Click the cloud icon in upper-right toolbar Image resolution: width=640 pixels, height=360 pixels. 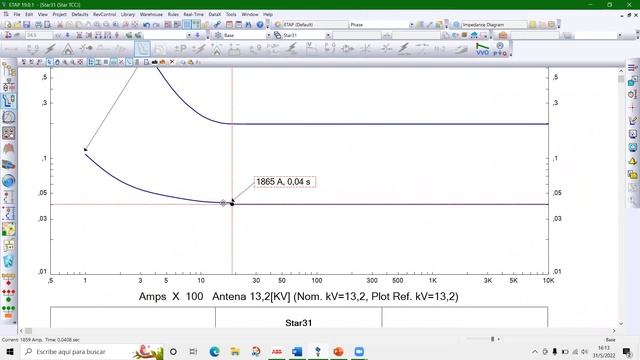click(474, 36)
